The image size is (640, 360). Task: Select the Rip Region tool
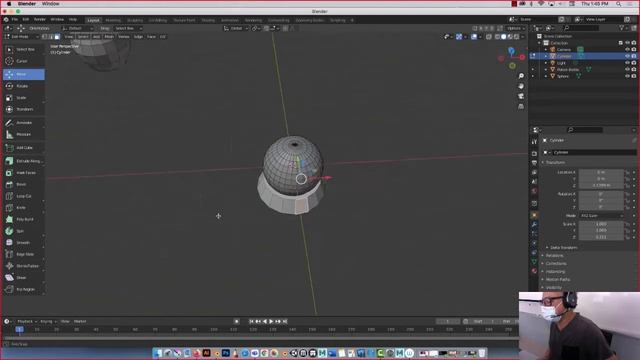pos(24,289)
